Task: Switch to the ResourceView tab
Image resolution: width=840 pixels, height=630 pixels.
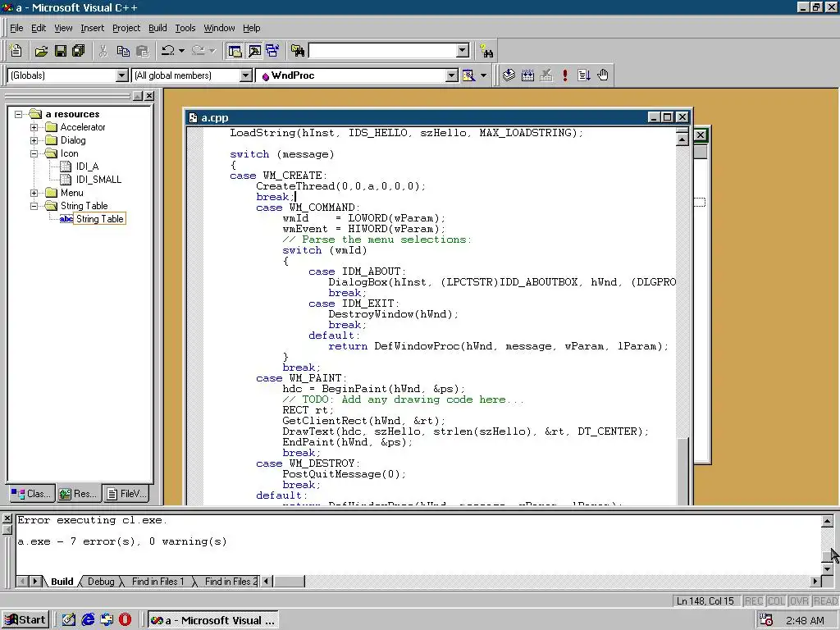Action: pyautogui.click(x=79, y=493)
